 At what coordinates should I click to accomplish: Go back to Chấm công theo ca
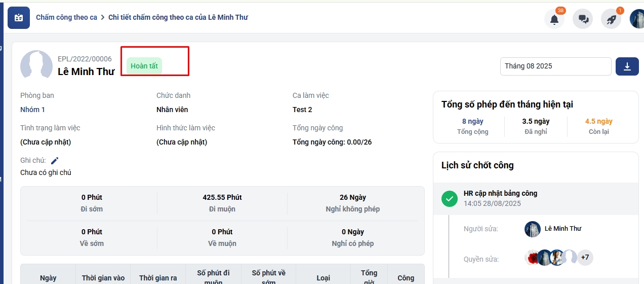tap(66, 17)
